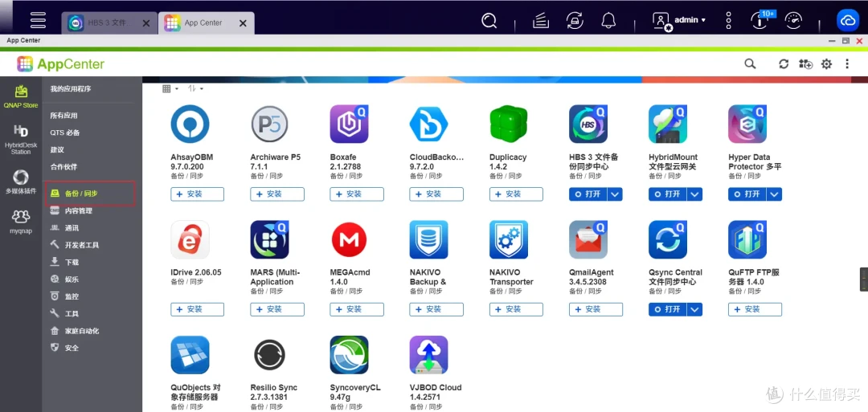Click the QmailAgent app icon
The height and width of the screenshot is (412, 868).
tap(588, 239)
